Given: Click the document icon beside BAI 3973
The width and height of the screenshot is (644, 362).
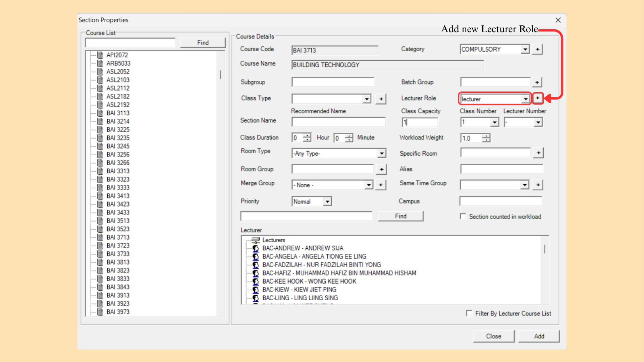Looking at the screenshot, I should (100, 312).
